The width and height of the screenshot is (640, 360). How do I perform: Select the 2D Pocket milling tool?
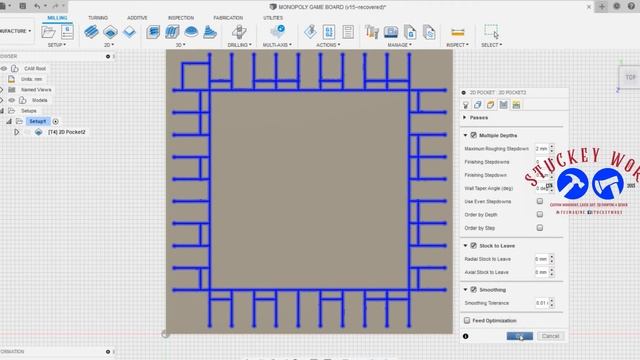pos(110,31)
